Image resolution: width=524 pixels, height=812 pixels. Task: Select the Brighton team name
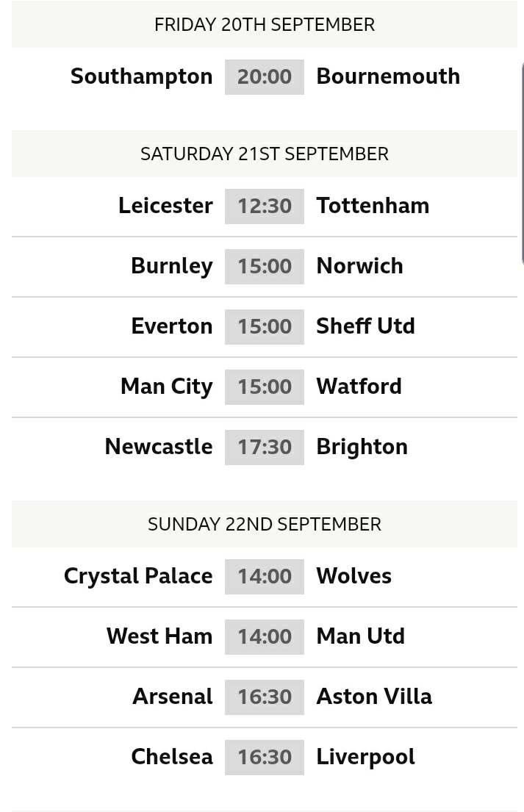click(362, 447)
